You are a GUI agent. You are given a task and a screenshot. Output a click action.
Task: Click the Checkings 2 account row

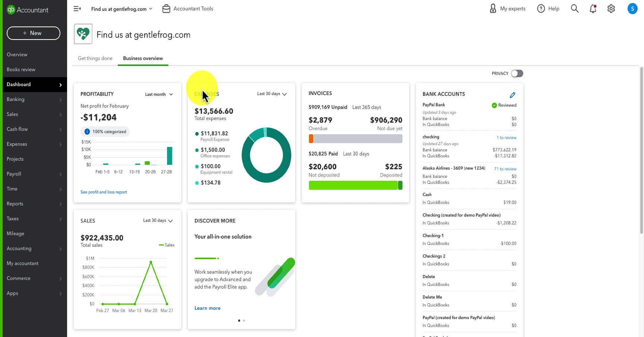(470, 260)
